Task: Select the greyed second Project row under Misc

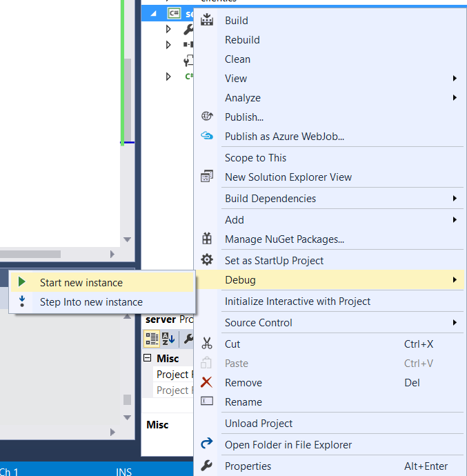Action: pos(175,390)
